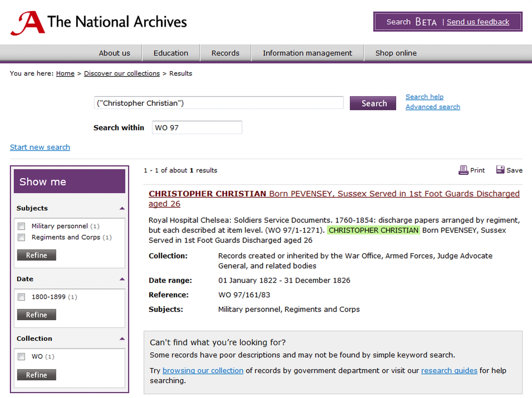This screenshot has width=532, height=398.
Task: Open the Education menu
Action: (x=171, y=53)
